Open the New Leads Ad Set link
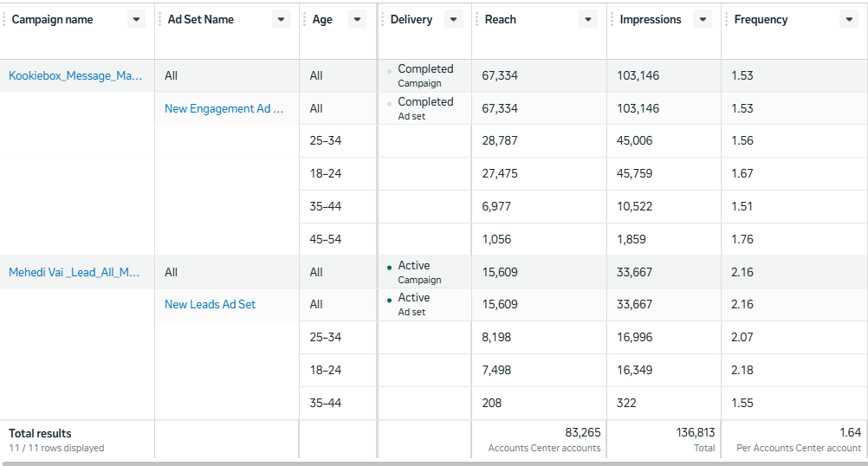 coord(210,305)
